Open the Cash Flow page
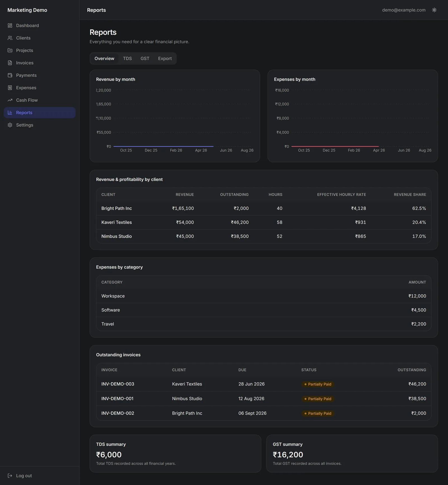The height and width of the screenshot is (485, 448). coord(40,100)
